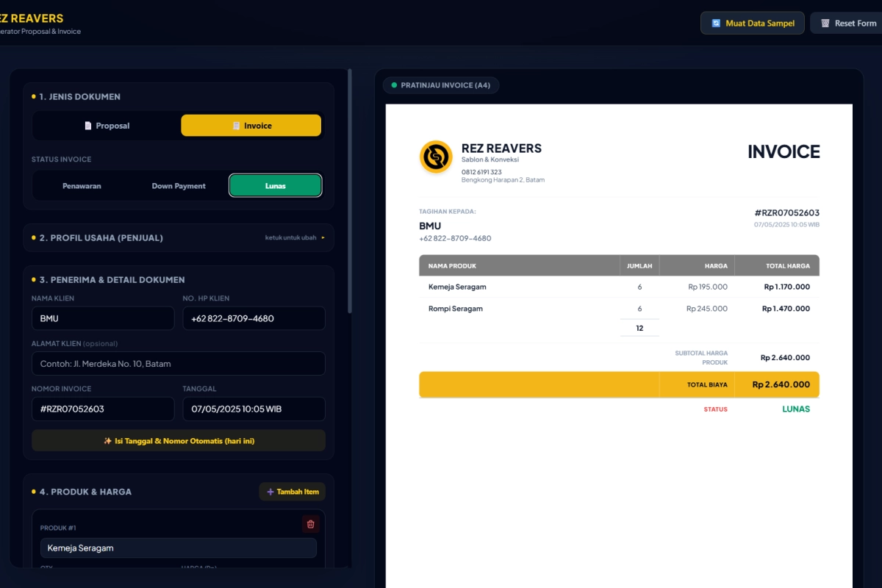Click the Tanggal date field

[254, 409]
